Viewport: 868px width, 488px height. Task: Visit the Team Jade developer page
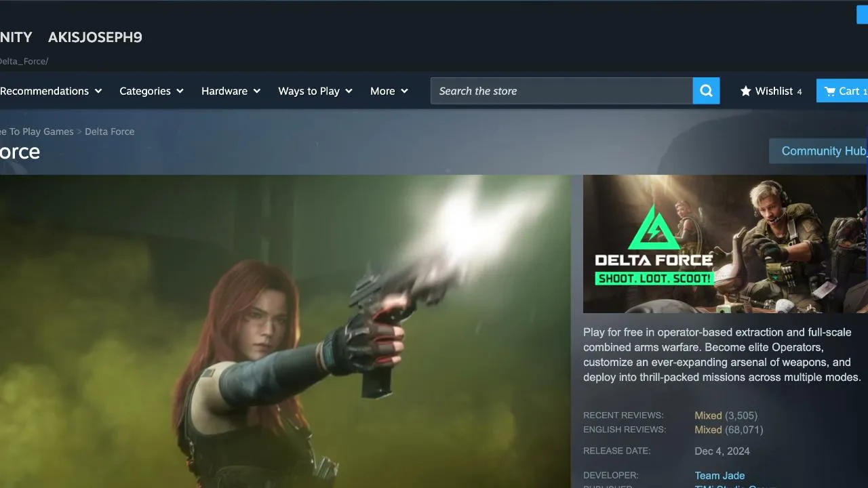pos(719,476)
